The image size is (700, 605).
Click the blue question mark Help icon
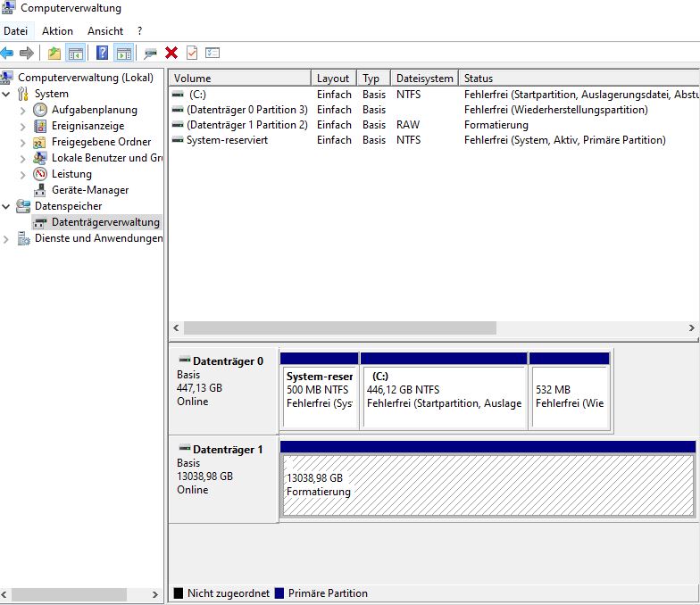103,54
